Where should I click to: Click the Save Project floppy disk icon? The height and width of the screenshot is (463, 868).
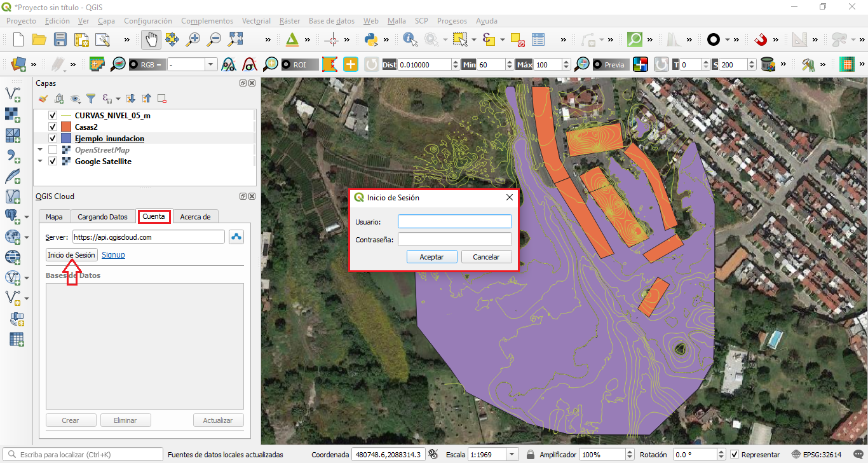[60, 39]
